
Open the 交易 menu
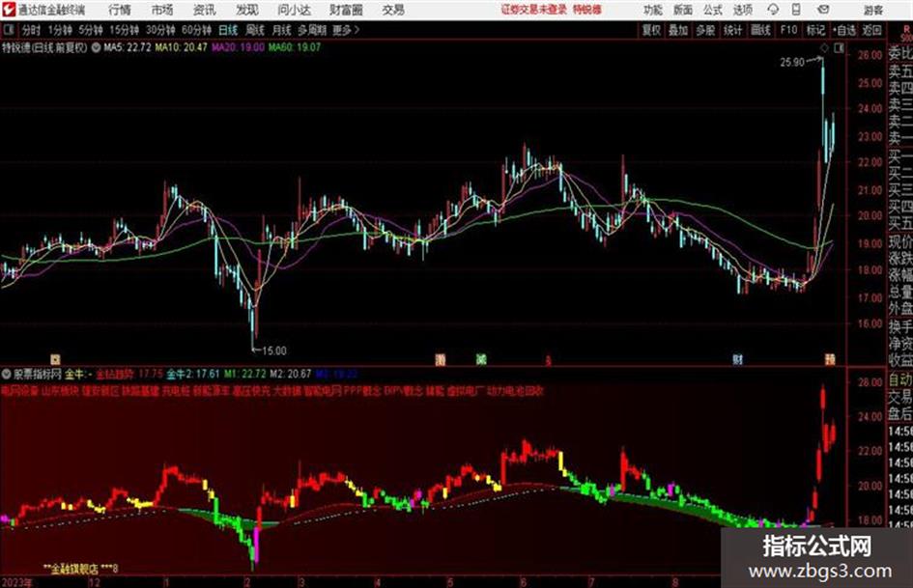click(x=393, y=10)
